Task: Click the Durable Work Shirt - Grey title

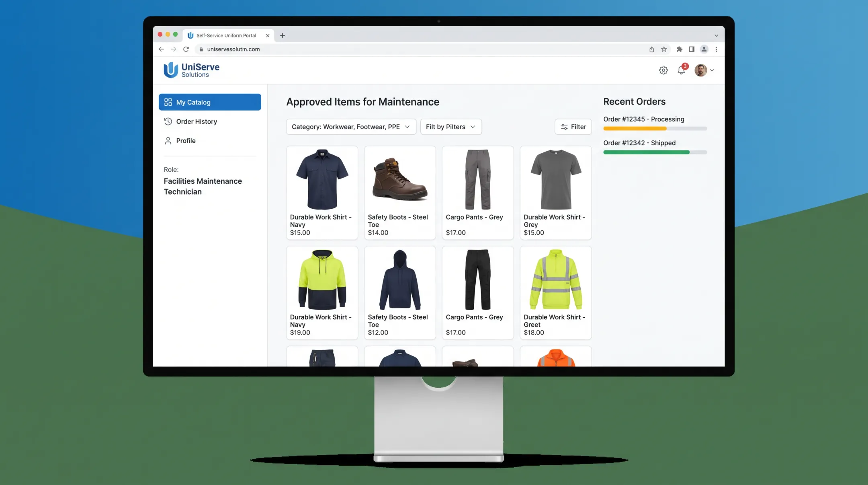Action: (555, 221)
